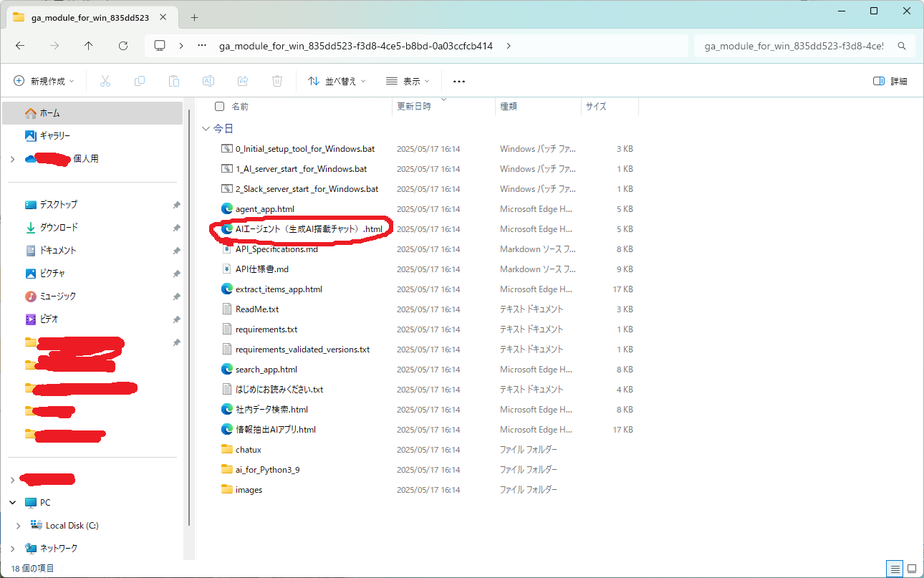This screenshot has height=578, width=924.
Task: Open ホーム in the navigation pane
Action: pyautogui.click(x=92, y=113)
